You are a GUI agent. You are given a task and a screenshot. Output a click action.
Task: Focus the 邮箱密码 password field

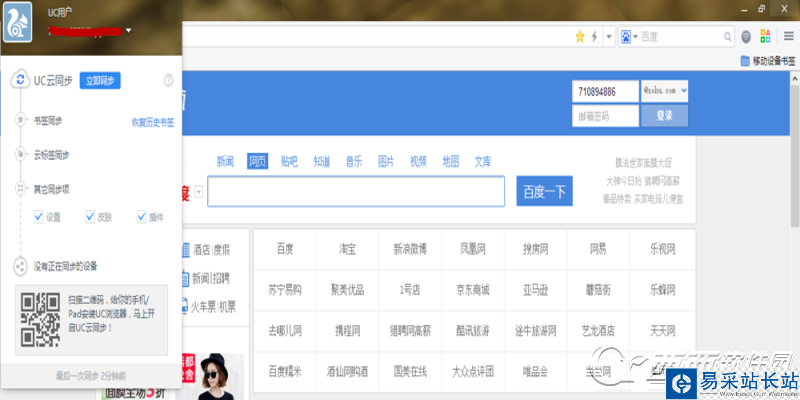[x=606, y=116]
